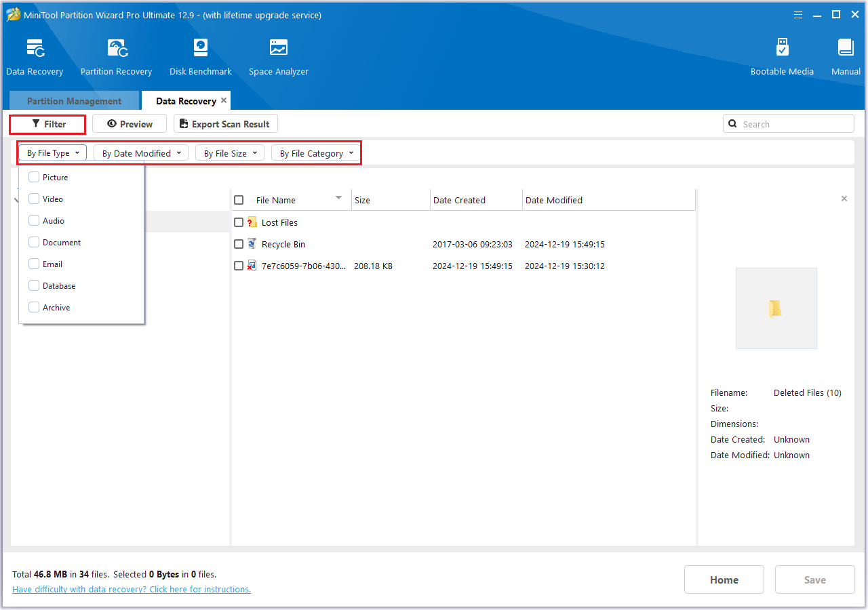This screenshot has height=610, width=868.
Task: Select the Recycle Bin entry name
Action: (283, 244)
